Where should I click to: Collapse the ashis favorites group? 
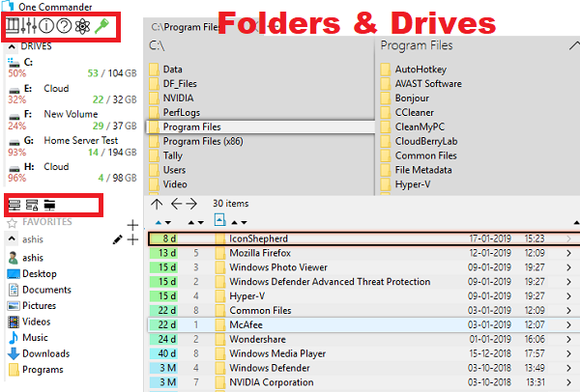(12, 239)
